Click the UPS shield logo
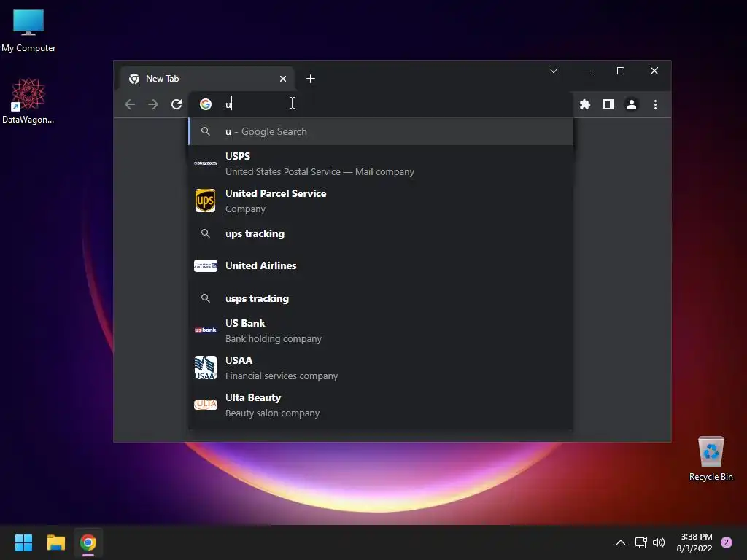The width and height of the screenshot is (747, 560). [x=205, y=201]
